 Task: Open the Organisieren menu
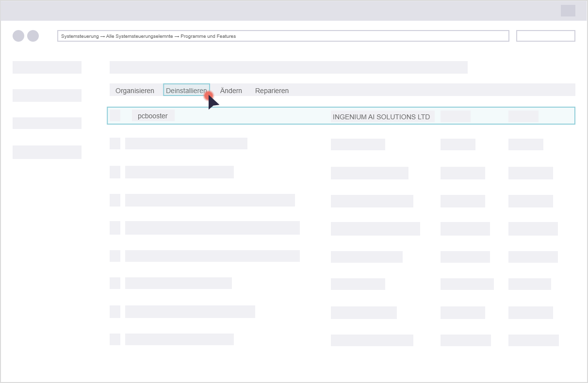tap(135, 91)
